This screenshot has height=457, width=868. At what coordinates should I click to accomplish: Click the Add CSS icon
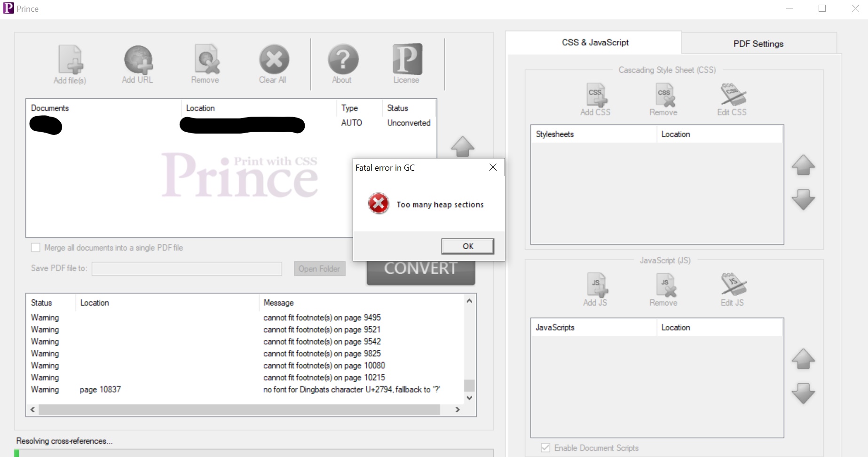(596, 95)
